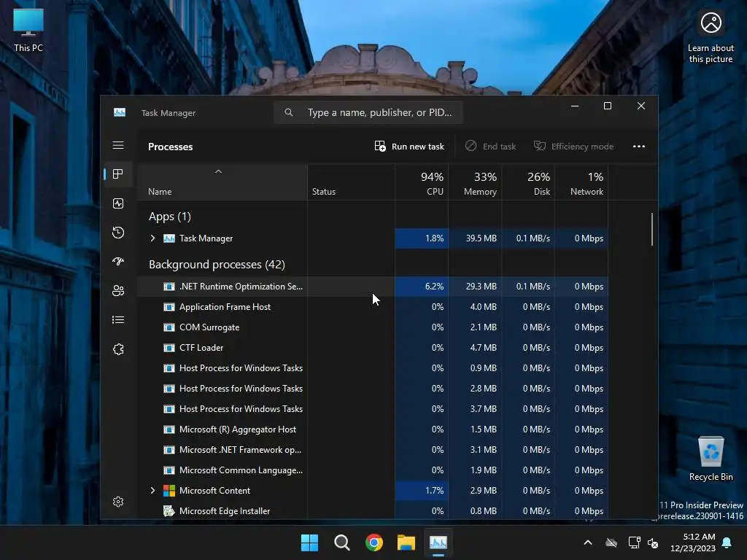Click the Task Manager search field
The height and width of the screenshot is (560, 747).
click(368, 112)
